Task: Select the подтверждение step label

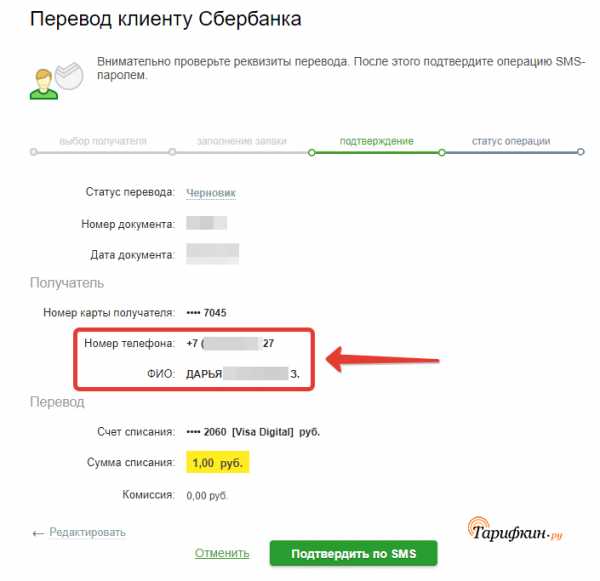Action: click(377, 141)
